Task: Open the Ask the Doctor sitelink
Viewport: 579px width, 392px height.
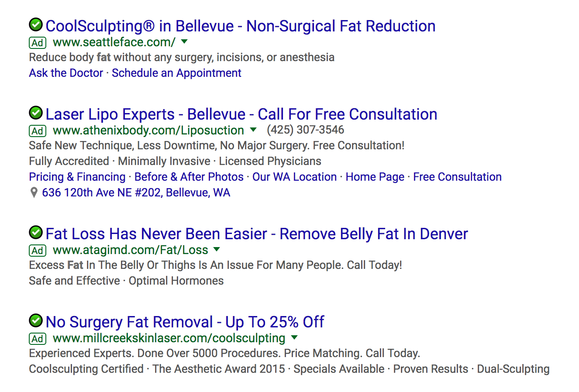Action: (x=65, y=73)
